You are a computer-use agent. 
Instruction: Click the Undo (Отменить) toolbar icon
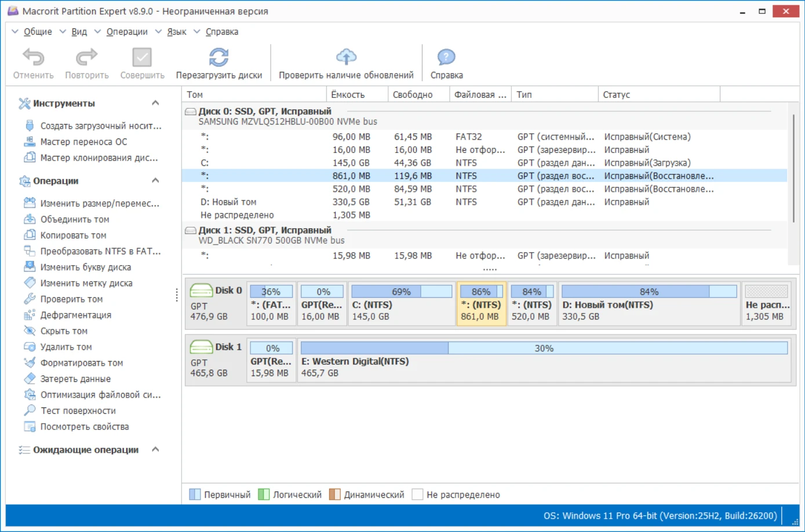pos(33,57)
